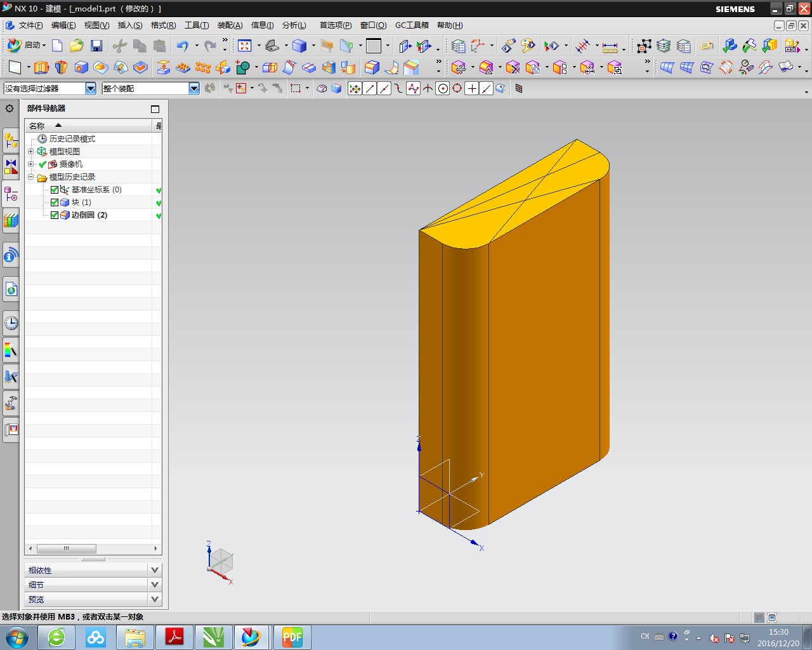This screenshot has width=812, height=650.
Task: Click the Delete Face icon with X
Action: coord(513,67)
